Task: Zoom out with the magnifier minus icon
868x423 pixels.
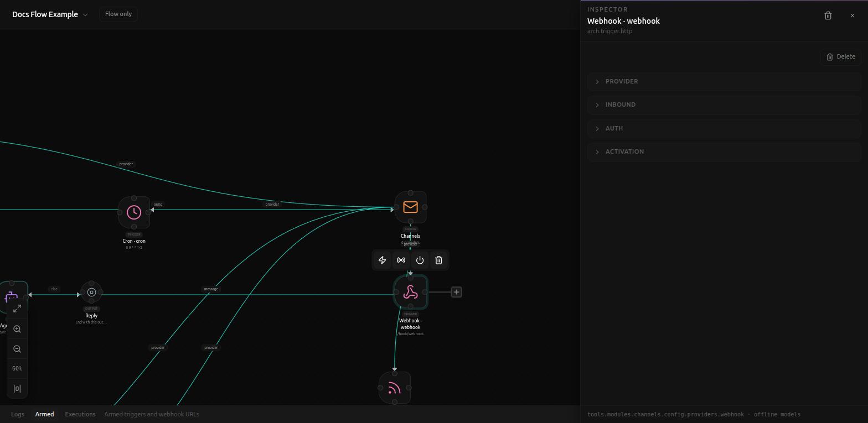Action: point(17,349)
